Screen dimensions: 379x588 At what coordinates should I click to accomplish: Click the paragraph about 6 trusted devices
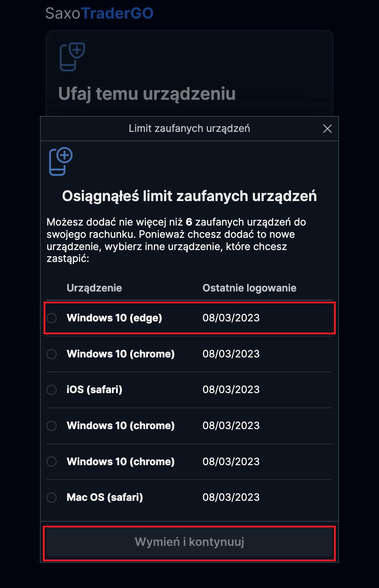point(176,240)
